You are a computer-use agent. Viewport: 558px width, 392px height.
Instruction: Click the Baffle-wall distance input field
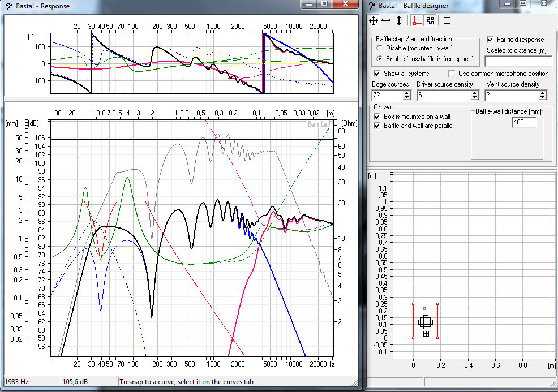523,122
